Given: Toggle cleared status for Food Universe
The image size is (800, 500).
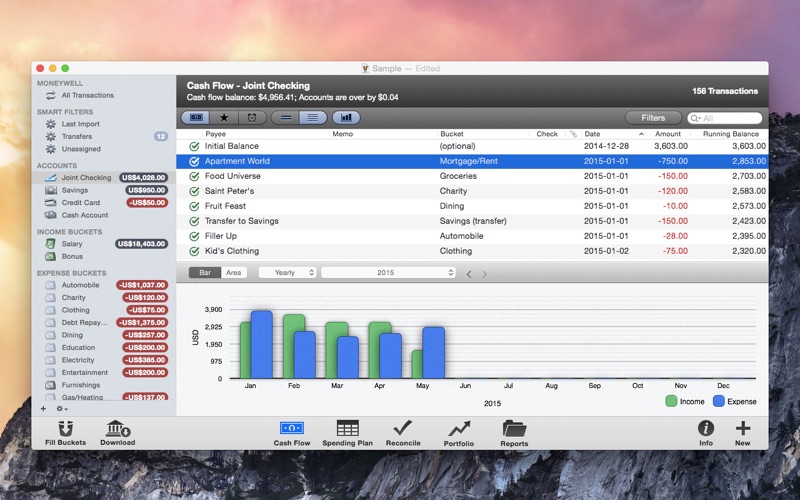Looking at the screenshot, I should coord(194,176).
